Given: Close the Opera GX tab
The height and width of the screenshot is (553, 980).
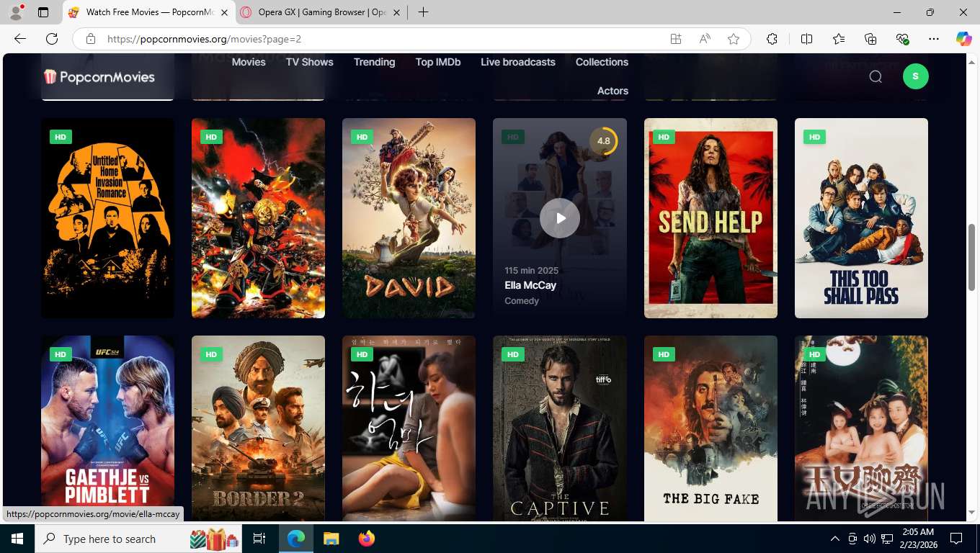Looking at the screenshot, I should point(396,12).
